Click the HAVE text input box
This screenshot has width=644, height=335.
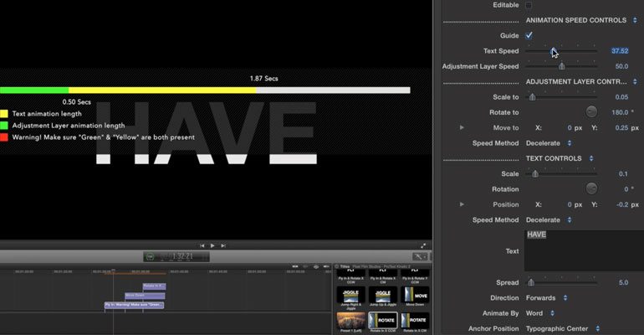click(584, 250)
